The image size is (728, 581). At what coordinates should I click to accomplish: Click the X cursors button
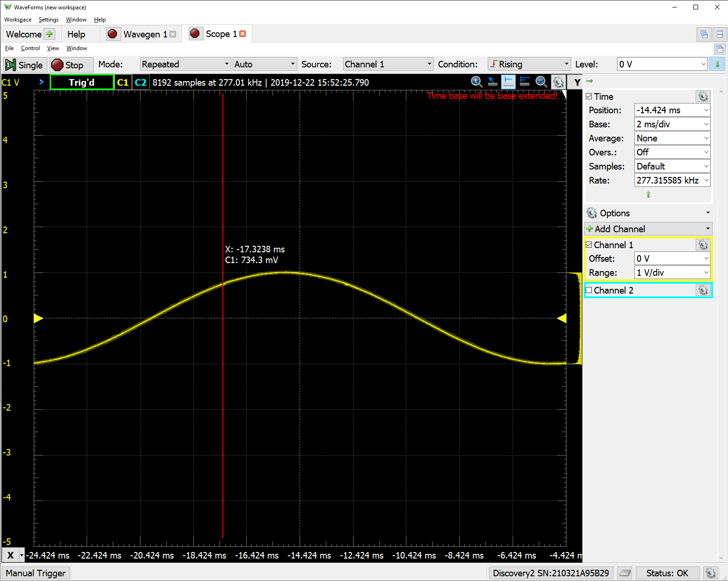coord(10,555)
